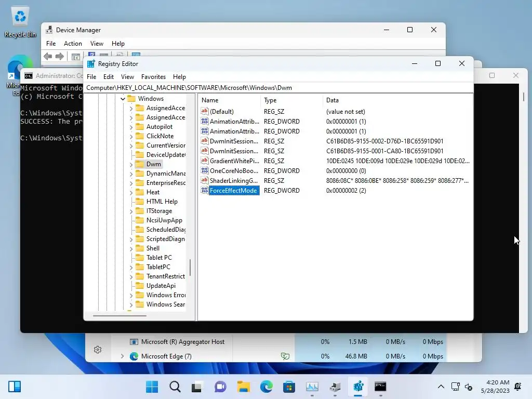Image resolution: width=532 pixels, height=399 pixels.
Task: Expand the ITStorage key
Action: pos(131,211)
